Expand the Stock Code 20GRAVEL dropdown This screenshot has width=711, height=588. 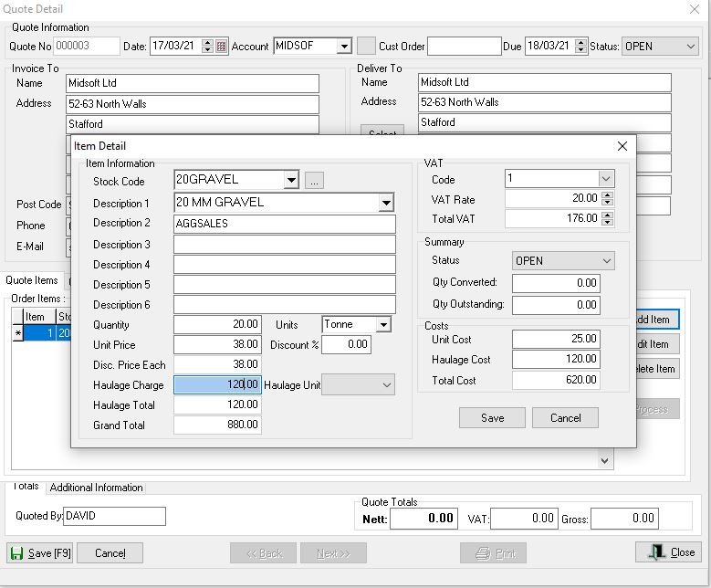[291, 180]
